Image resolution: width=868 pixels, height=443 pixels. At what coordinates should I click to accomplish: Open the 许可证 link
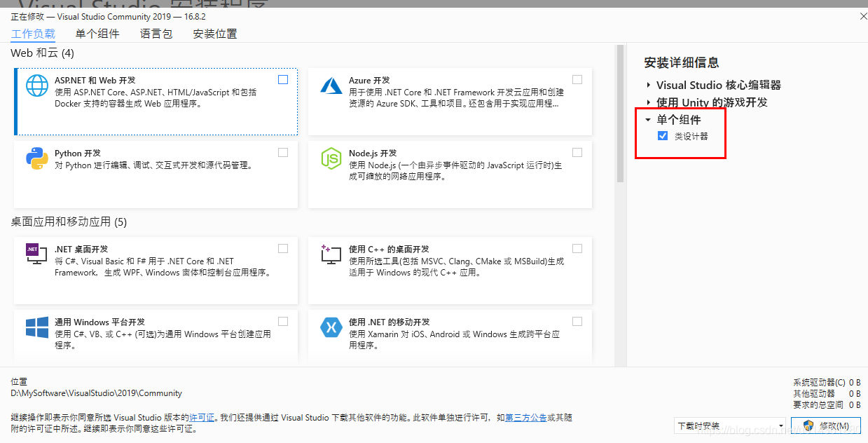pyautogui.click(x=202, y=418)
